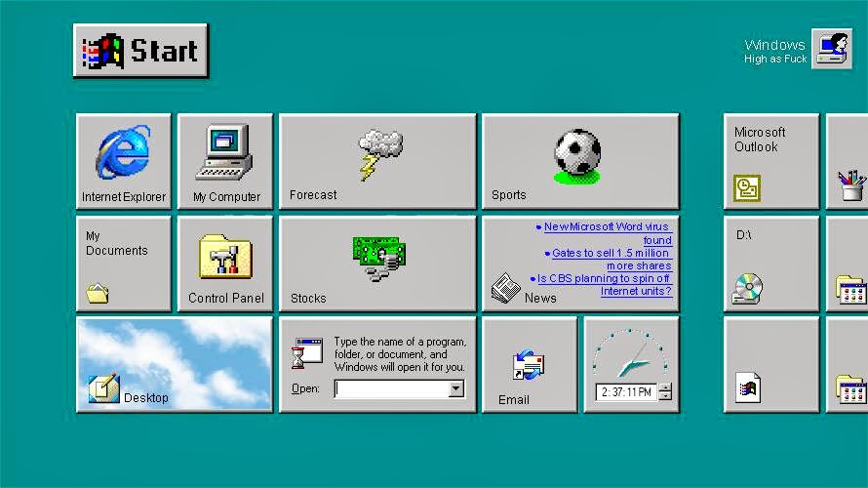
Task: Open the Control Panel tile
Action: 225,264
